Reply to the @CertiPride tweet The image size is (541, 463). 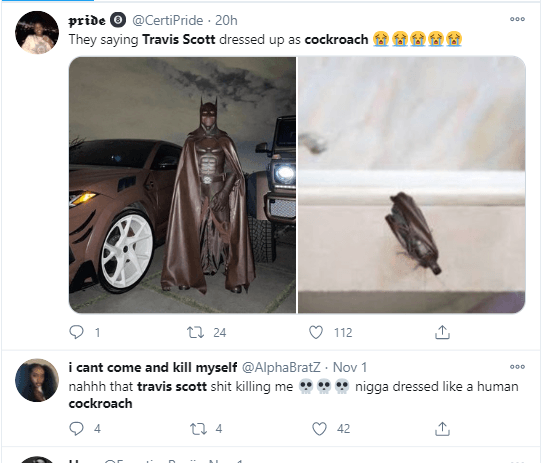tap(76, 332)
